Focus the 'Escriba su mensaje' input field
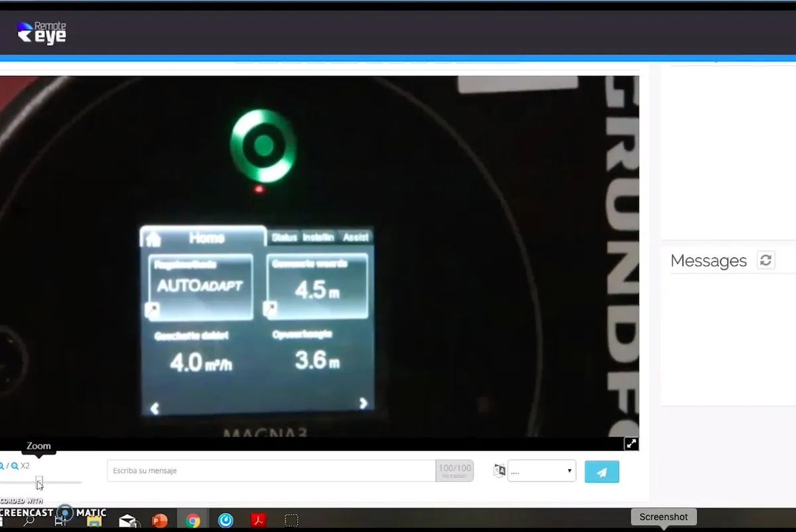 pyautogui.click(x=271, y=471)
